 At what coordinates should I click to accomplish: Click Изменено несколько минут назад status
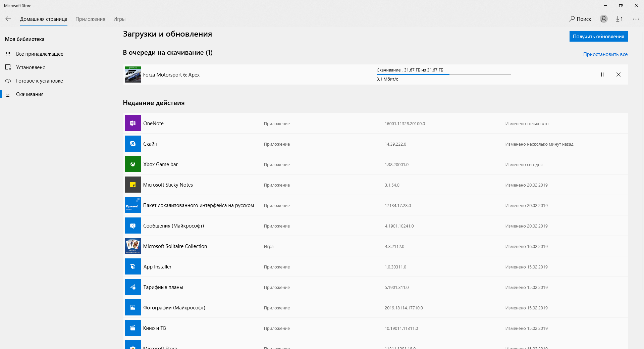pos(539,144)
